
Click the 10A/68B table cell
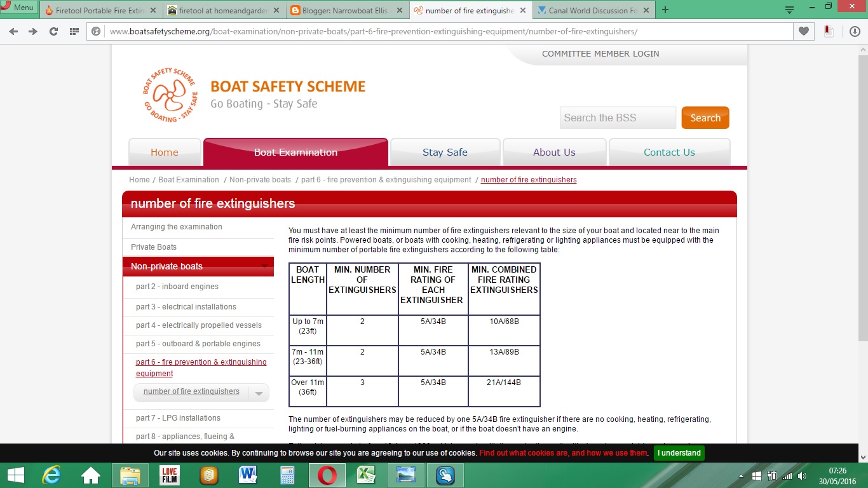coord(504,330)
